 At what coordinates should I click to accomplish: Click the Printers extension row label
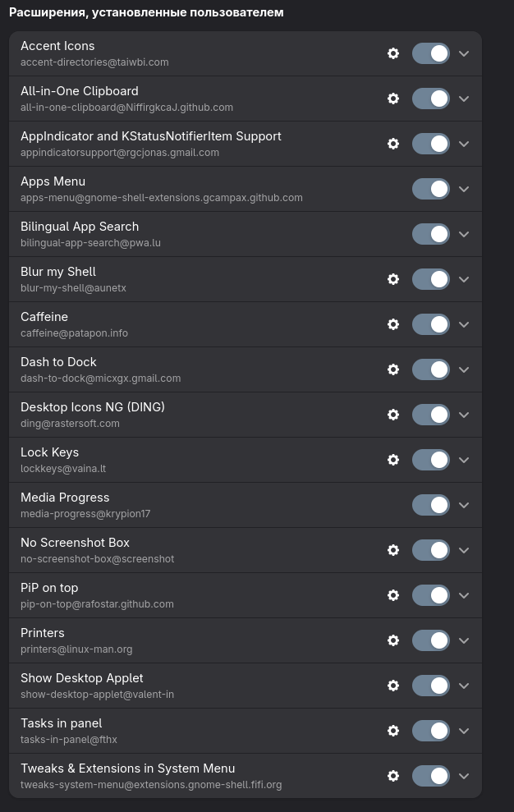43,633
